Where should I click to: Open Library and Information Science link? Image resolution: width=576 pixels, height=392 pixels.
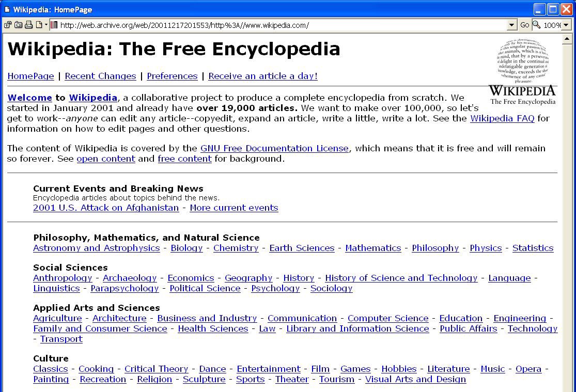(x=357, y=329)
